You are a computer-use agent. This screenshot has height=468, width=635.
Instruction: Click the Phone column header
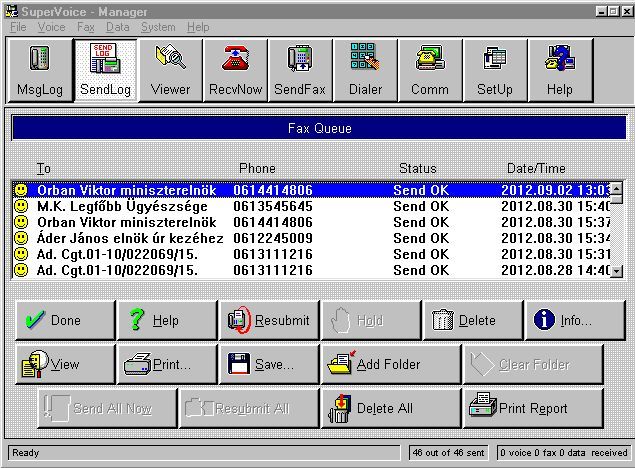point(257,168)
